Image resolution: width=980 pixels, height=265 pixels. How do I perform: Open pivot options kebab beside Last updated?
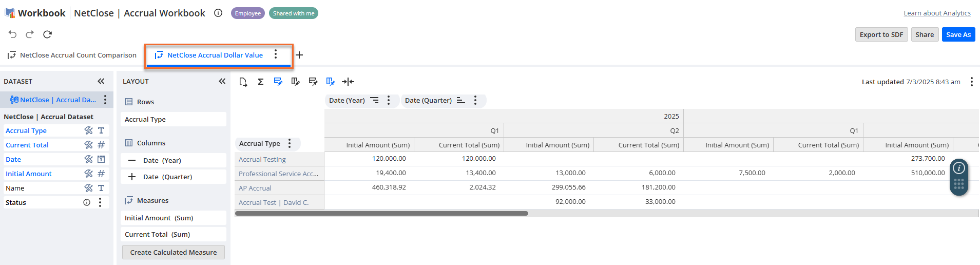(971, 82)
